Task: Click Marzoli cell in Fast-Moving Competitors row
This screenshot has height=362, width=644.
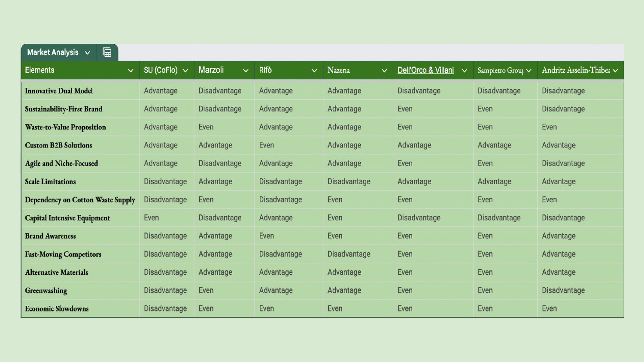Action: pyautogui.click(x=224, y=254)
